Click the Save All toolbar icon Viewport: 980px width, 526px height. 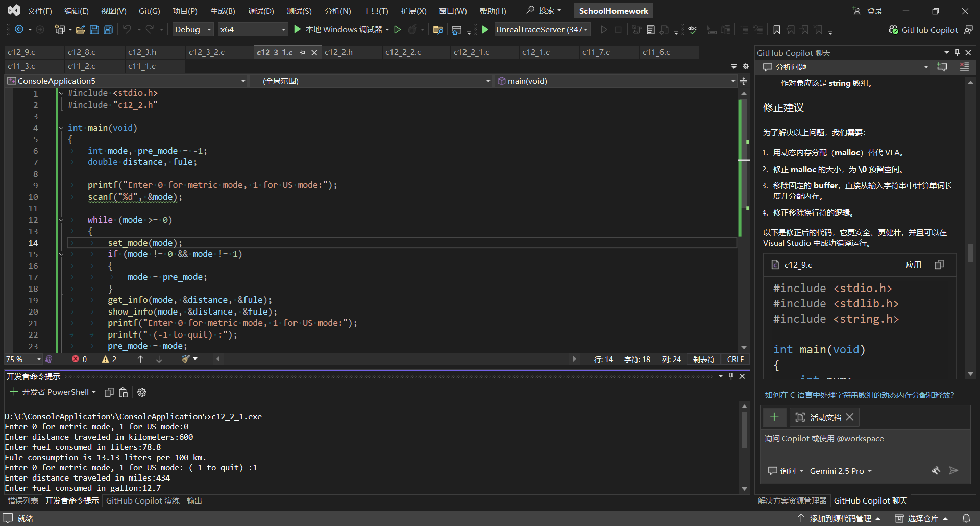click(x=108, y=30)
